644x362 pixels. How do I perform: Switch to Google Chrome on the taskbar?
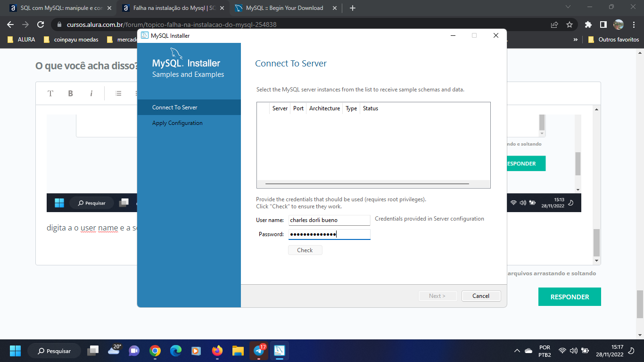pos(155,351)
